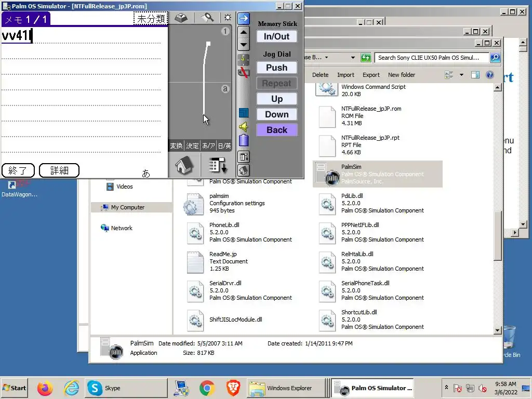Click the small menu icon on simulator strip
532x399 pixels.
244,157
